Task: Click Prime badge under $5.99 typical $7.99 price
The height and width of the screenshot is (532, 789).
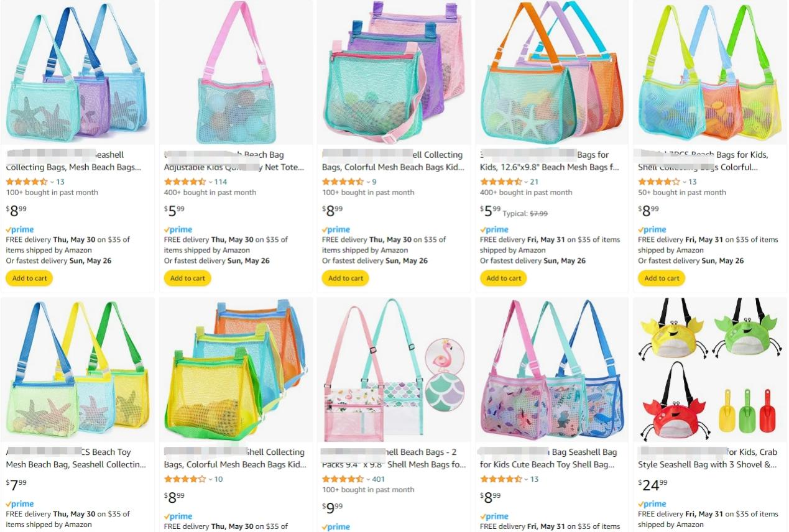Action: 494,229
